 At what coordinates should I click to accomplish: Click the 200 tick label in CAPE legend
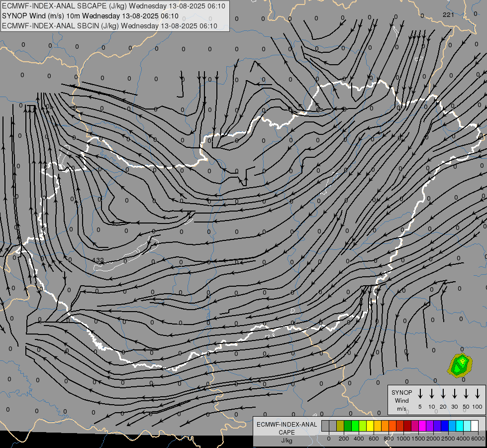pyautogui.click(x=344, y=439)
